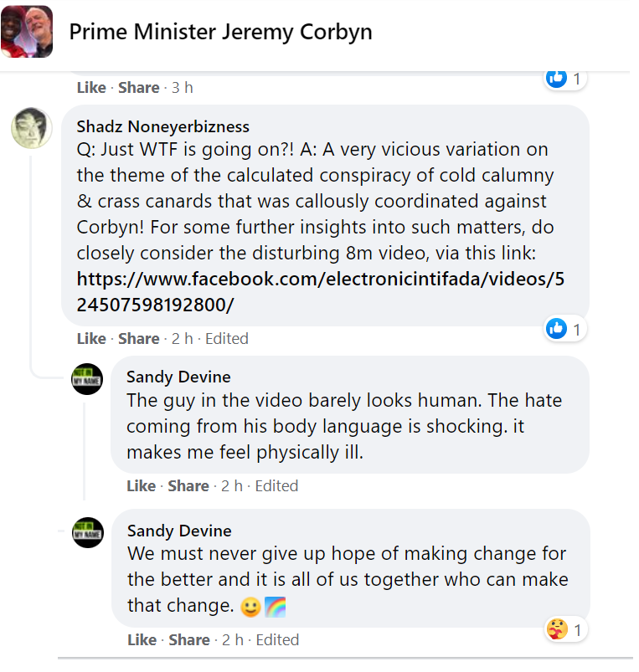The width and height of the screenshot is (639, 672).
Task: Click Sandy Devine's name on first reply
Action: (178, 377)
